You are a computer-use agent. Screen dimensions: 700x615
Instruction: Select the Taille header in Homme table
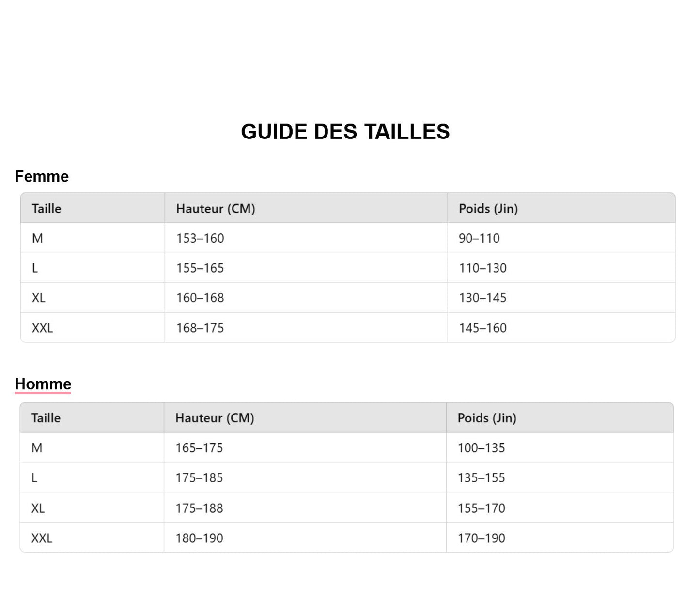(x=46, y=418)
